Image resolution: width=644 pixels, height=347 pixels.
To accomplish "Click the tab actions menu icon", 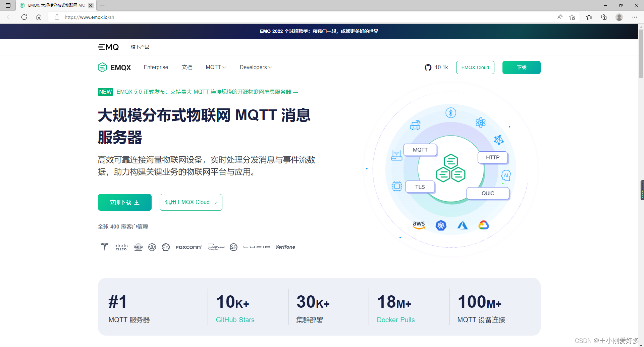I will coord(8,5).
